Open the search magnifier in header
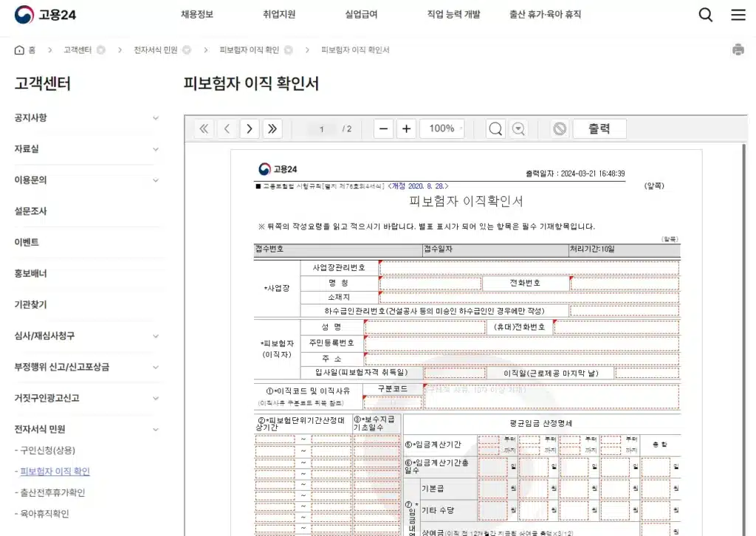756x536 pixels. tap(705, 15)
